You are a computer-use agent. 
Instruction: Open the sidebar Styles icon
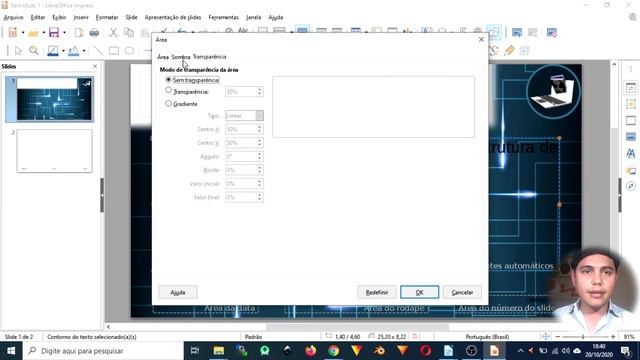tap(631, 153)
